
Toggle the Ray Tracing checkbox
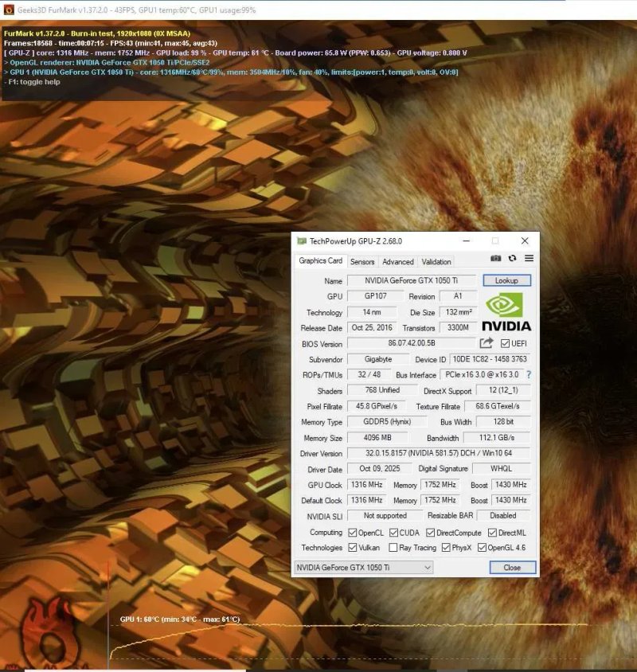(393, 547)
